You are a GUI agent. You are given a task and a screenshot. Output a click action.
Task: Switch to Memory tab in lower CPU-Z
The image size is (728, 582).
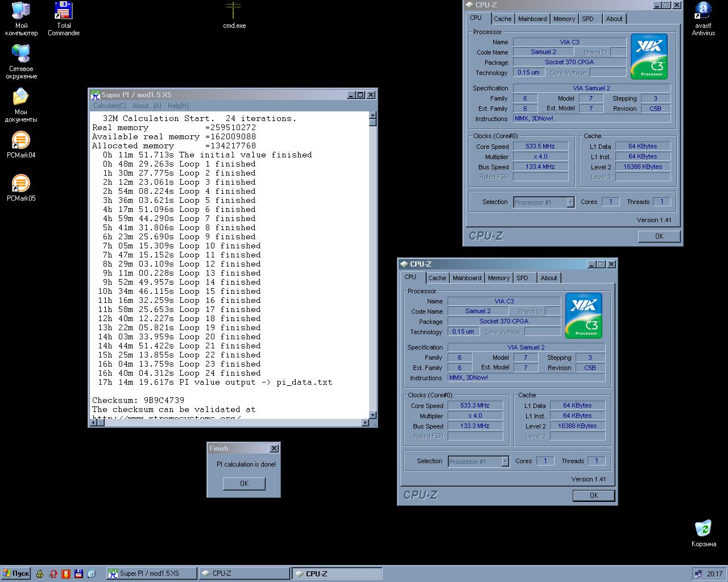click(499, 278)
